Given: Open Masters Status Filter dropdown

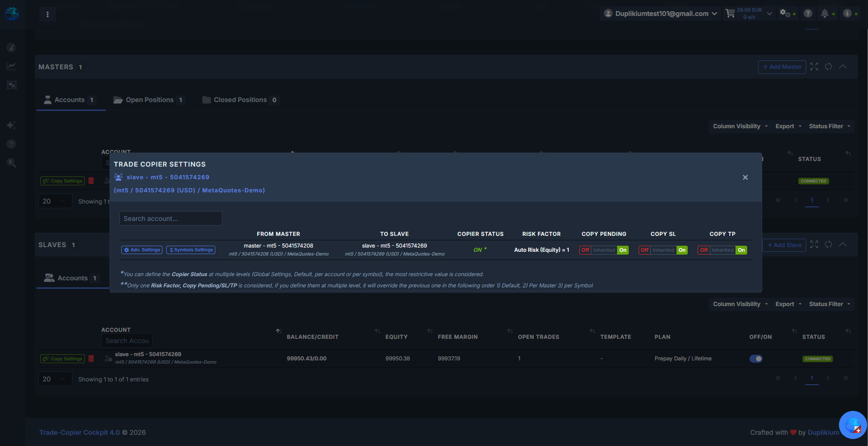Looking at the screenshot, I should tap(829, 126).
